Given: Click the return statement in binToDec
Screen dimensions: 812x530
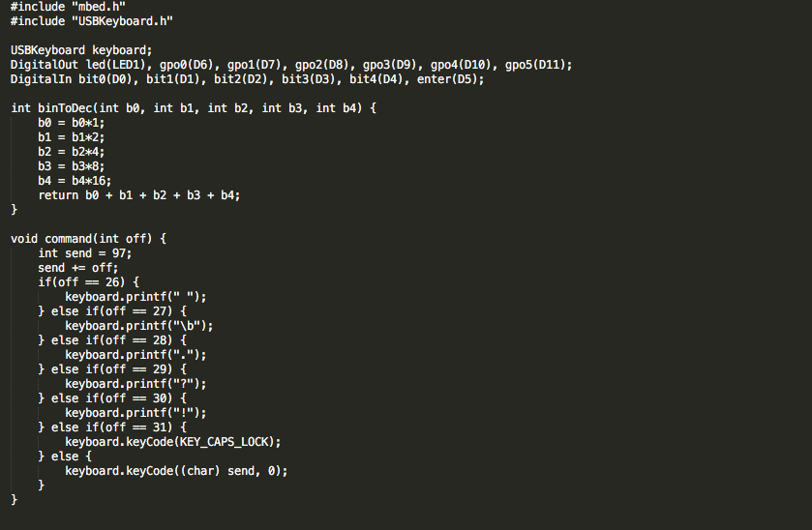Looking at the screenshot, I should coord(138,195).
